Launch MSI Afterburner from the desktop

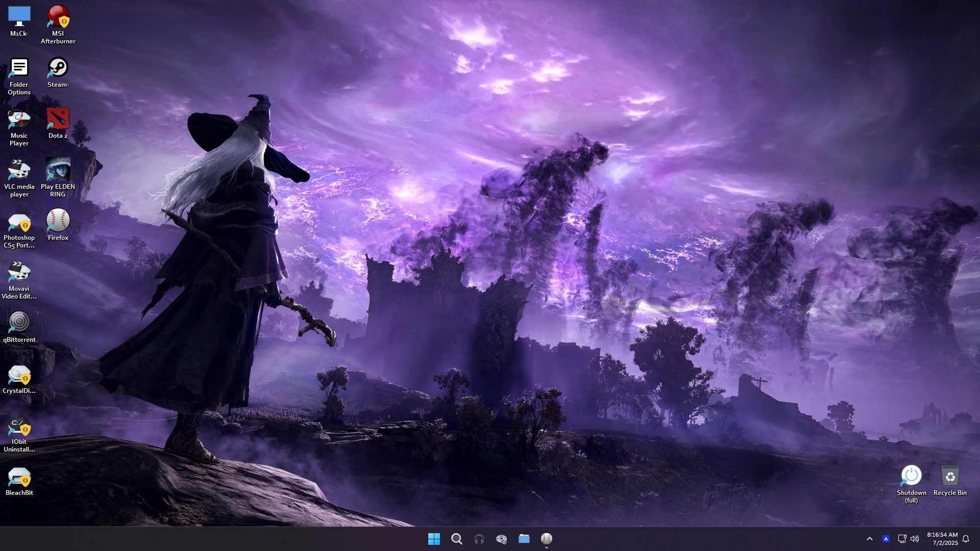tap(58, 24)
